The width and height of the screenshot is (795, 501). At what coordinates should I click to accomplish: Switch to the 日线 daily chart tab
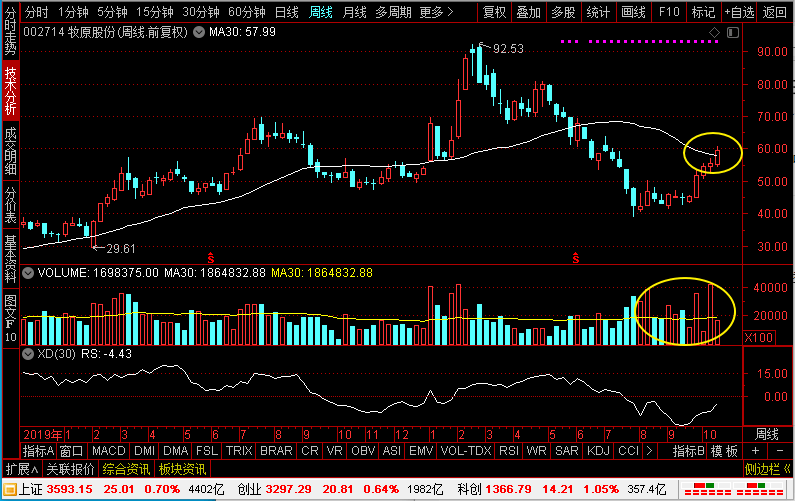[x=286, y=12]
